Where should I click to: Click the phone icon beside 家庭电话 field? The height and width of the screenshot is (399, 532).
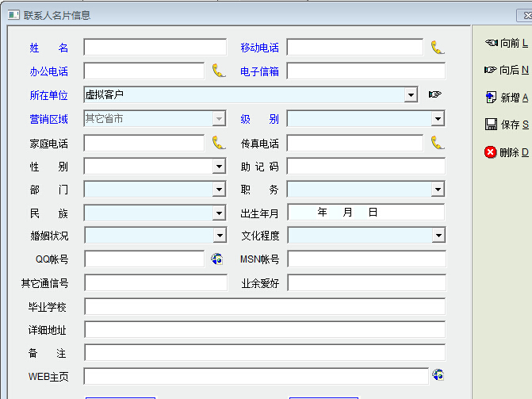pos(219,143)
